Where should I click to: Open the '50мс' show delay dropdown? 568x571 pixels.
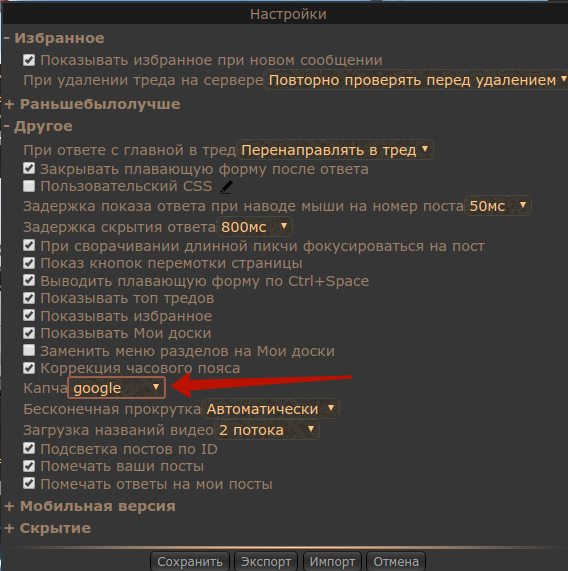click(x=497, y=206)
